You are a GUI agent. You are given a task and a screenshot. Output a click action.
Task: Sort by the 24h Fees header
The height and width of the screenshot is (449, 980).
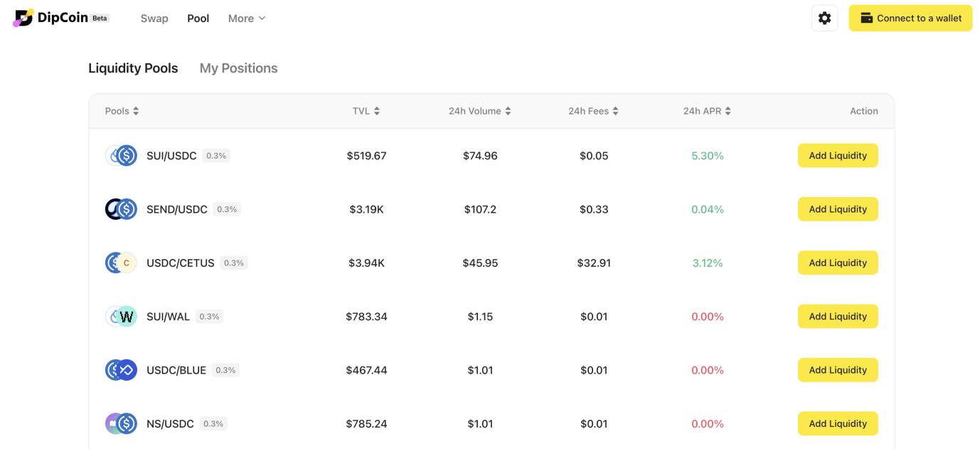pyautogui.click(x=593, y=111)
